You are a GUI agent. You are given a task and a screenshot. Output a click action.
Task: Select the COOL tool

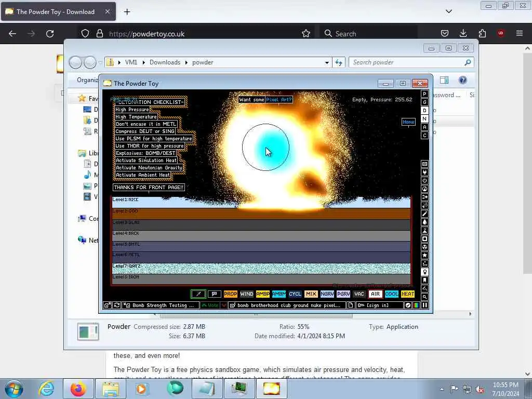tap(392, 294)
